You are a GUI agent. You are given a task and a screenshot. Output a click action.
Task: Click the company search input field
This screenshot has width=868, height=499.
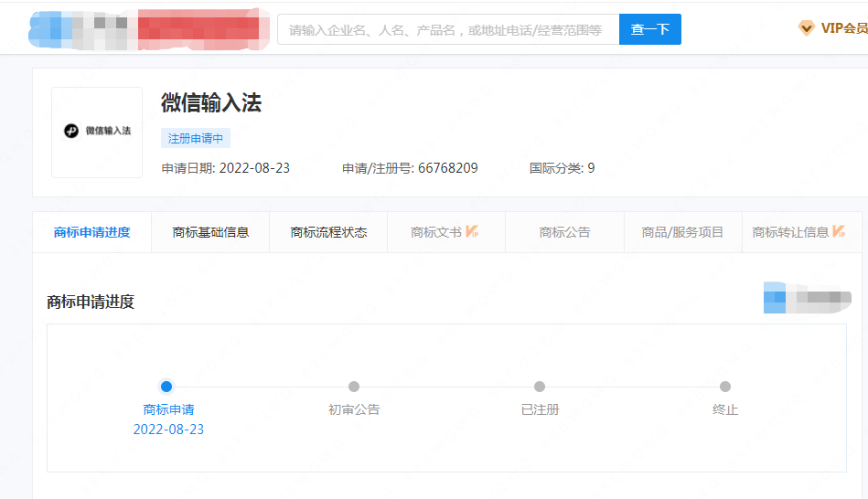coord(447,29)
